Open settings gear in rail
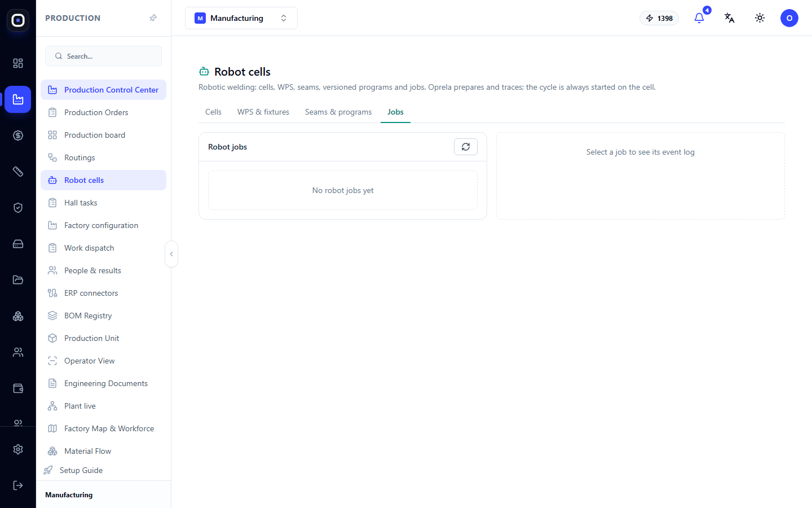The width and height of the screenshot is (812, 508). [18, 449]
